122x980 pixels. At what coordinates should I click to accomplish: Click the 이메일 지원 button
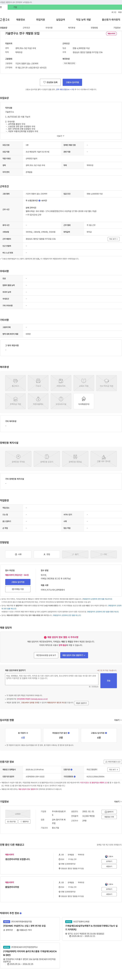point(18,589)
